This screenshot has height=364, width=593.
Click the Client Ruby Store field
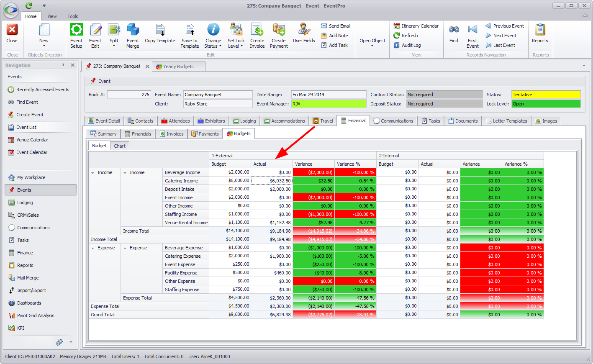(x=218, y=104)
